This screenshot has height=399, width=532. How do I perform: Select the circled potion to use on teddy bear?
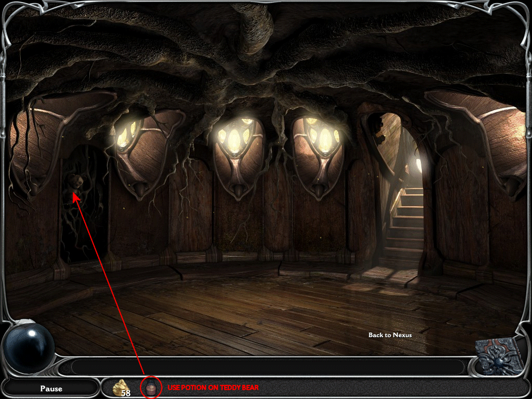click(x=150, y=387)
